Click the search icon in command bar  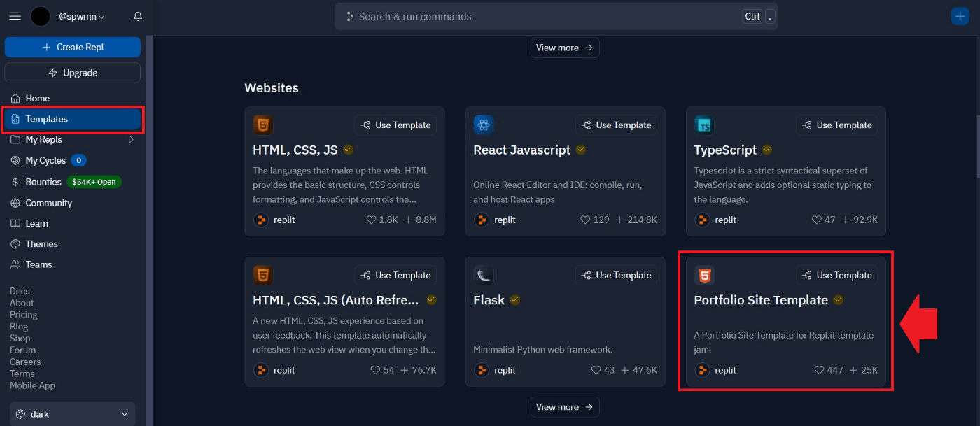tap(350, 16)
